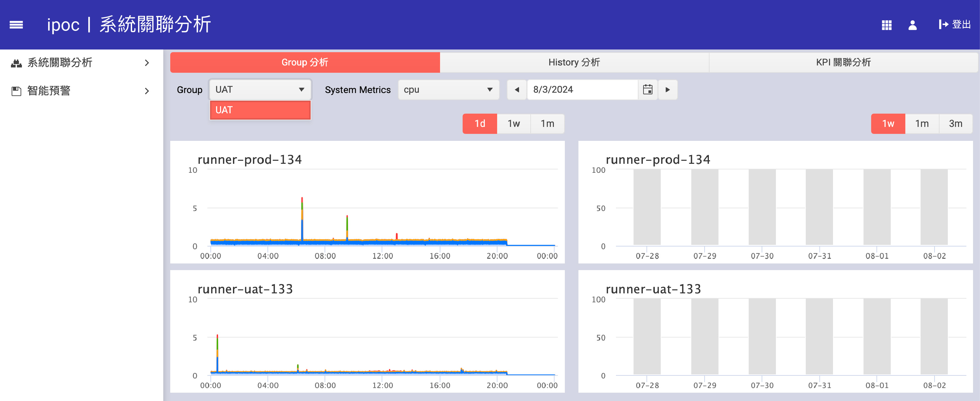This screenshot has height=401, width=980.
Task: Click the runner-prod-134 line chart title
Action: coord(250,159)
